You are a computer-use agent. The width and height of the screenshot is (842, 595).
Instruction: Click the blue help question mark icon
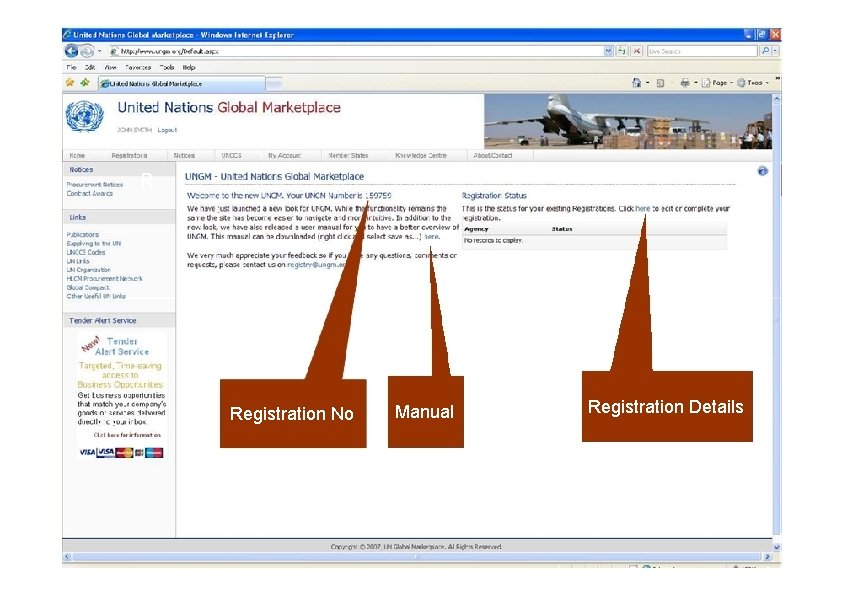(763, 171)
